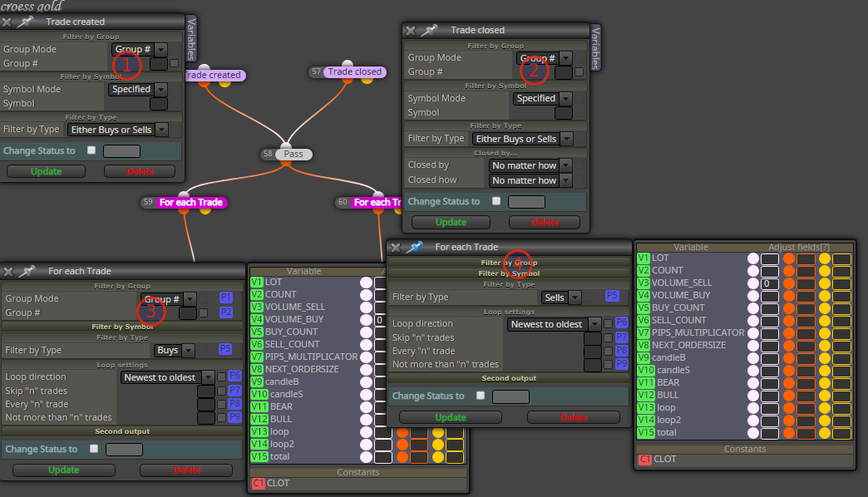Screen dimensions: 868x497
Task: Click Update button in Trade closed panel
Action: (451, 222)
